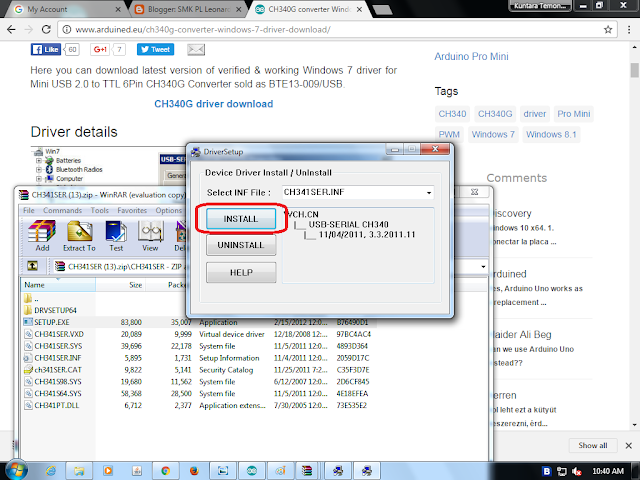Click the UNINSTALL button in DriverSetup
Image resolution: width=640 pixels, height=480 pixels.
[241, 245]
